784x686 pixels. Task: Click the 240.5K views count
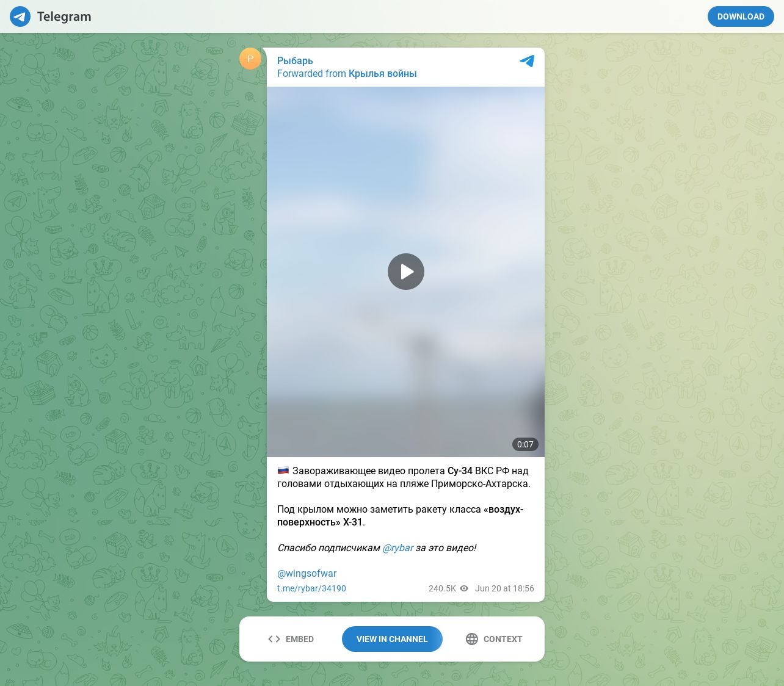(x=442, y=588)
